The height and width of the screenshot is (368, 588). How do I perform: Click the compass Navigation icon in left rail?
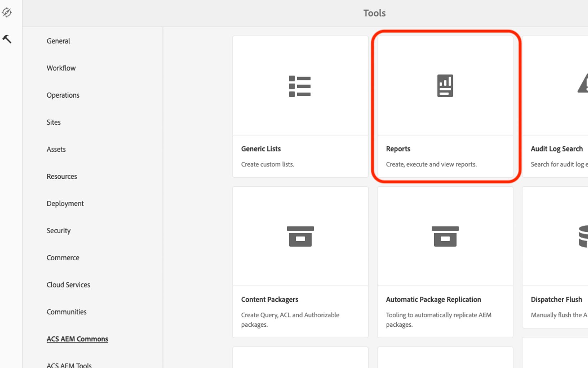7,13
